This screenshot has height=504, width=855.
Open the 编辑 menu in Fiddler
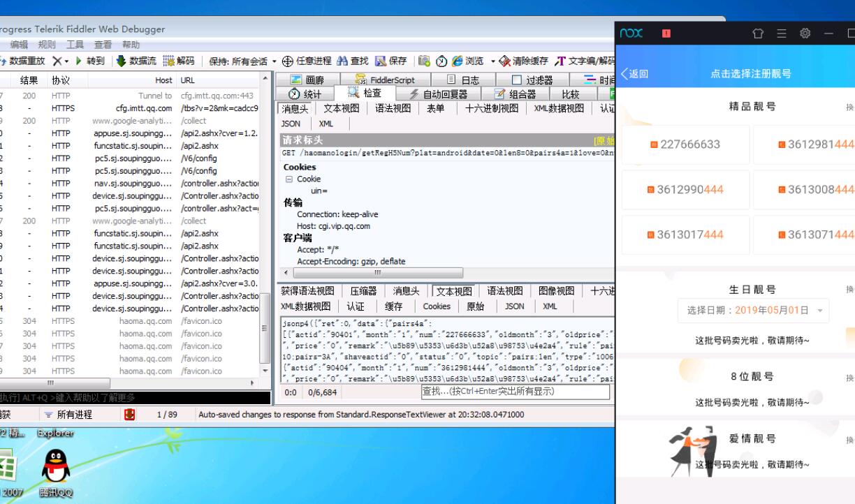(x=19, y=45)
